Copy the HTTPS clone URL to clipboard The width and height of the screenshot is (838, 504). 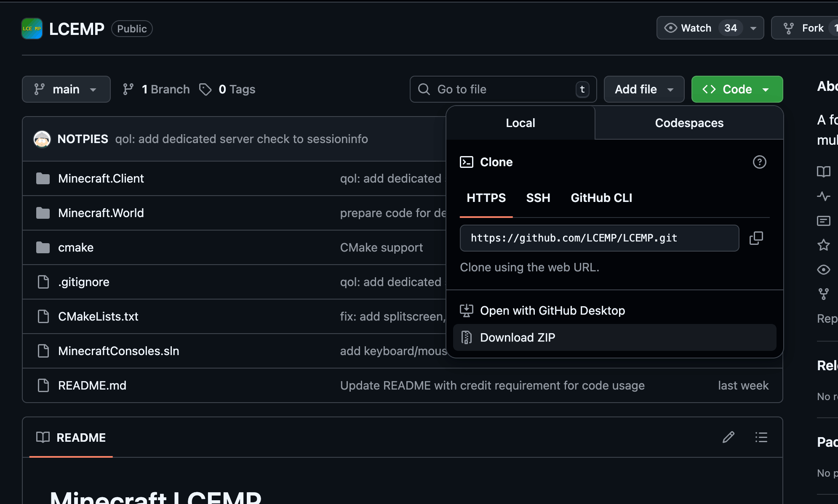[x=756, y=238]
